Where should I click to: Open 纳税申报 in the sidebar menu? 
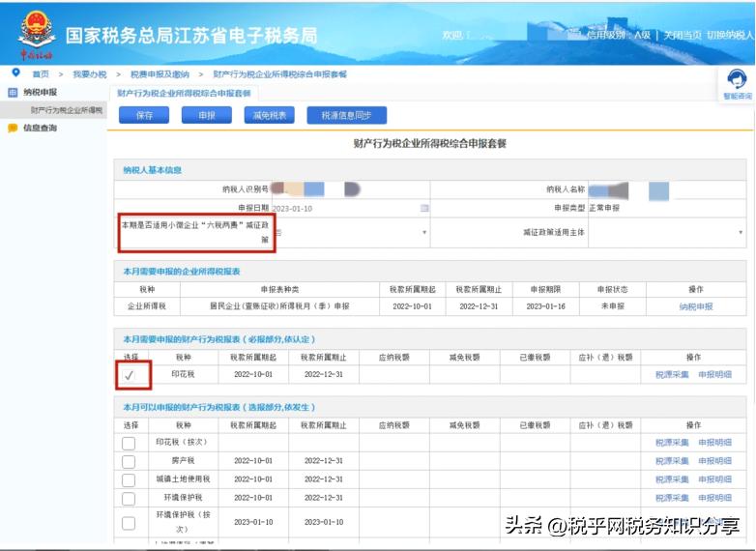point(40,92)
